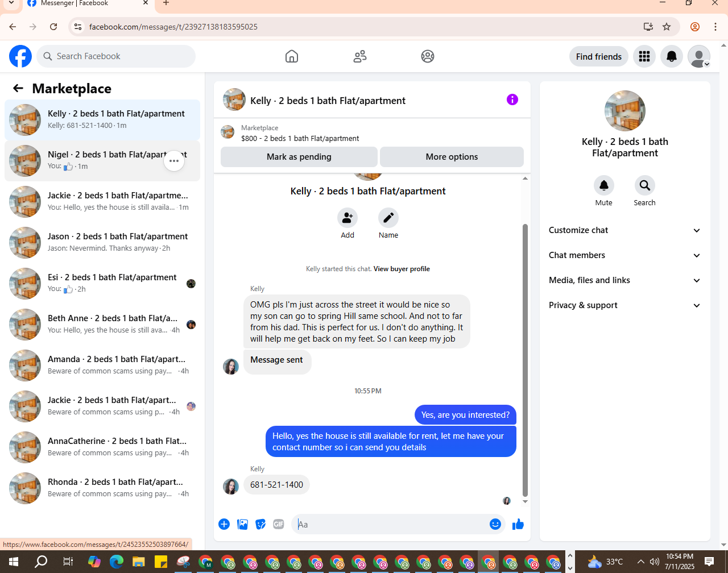728x573 pixels.
Task: Open the account profile avatar menu
Action: [x=699, y=56]
